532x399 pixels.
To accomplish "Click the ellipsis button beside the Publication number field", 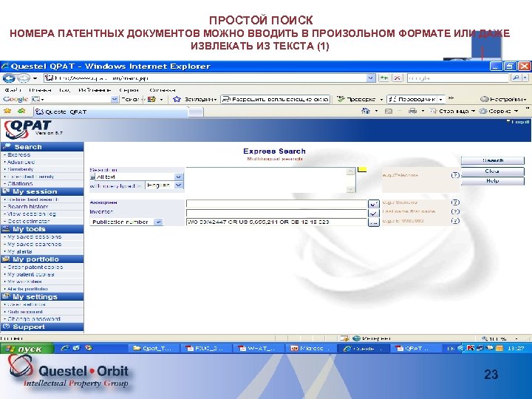I will pyautogui.click(x=374, y=222).
